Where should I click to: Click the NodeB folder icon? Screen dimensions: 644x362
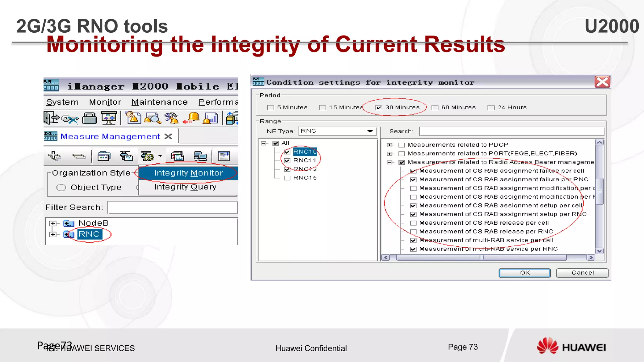point(68,223)
